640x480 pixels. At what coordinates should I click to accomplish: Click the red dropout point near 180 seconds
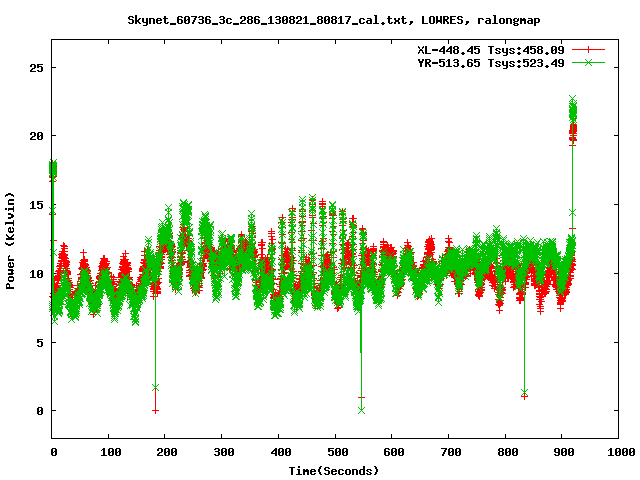(x=155, y=411)
